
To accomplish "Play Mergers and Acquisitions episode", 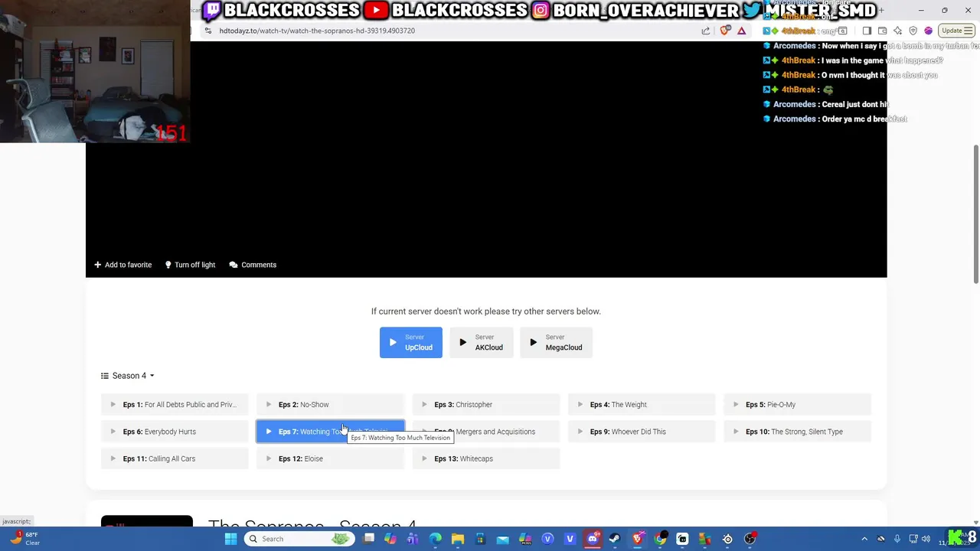I will click(486, 432).
